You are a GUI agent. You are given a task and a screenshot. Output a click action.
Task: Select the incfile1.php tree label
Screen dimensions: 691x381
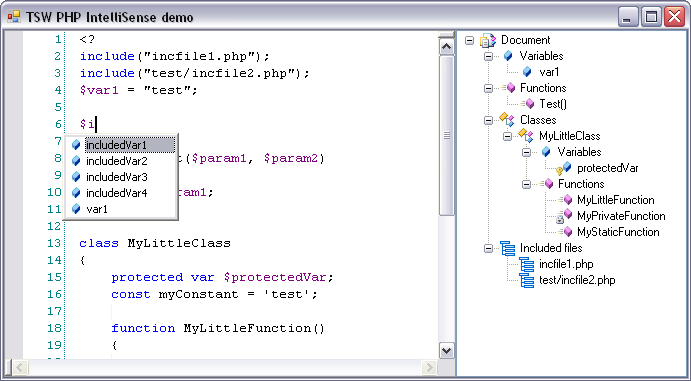point(566,264)
